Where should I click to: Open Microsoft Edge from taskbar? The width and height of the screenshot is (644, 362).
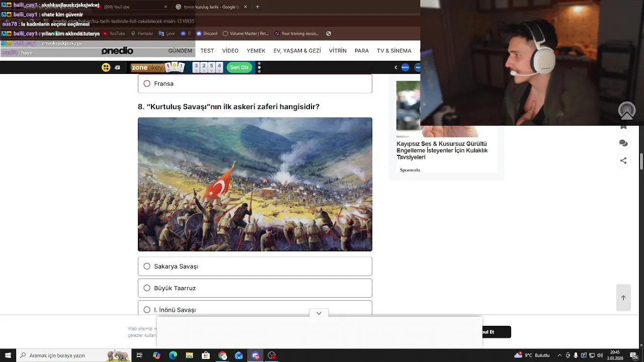[x=173, y=355]
